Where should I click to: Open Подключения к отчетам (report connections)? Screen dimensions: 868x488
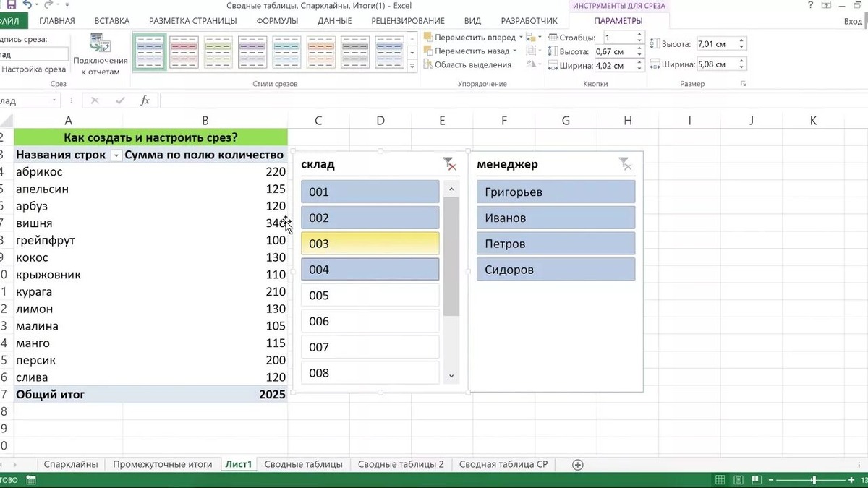coord(100,55)
